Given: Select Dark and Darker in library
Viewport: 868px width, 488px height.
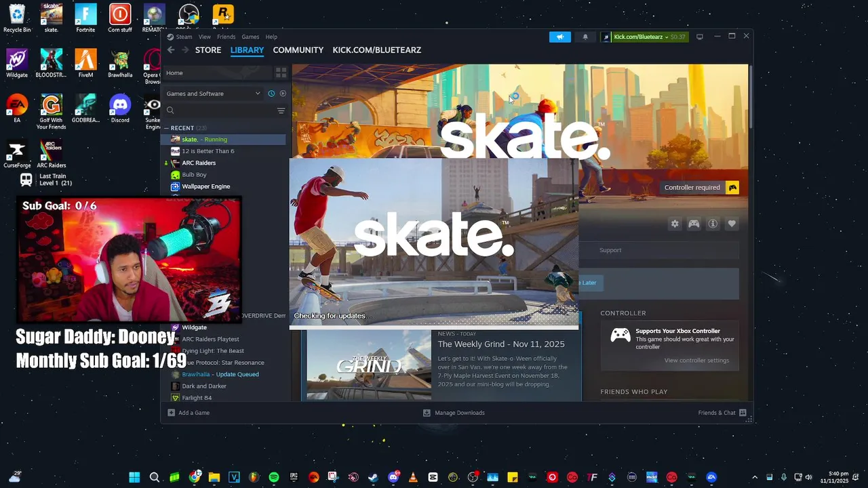Looking at the screenshot, I should tap(223, 386).
